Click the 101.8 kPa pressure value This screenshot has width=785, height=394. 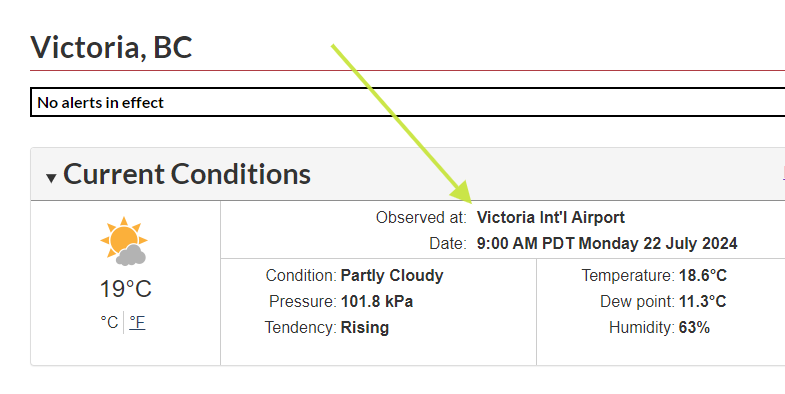377,301
